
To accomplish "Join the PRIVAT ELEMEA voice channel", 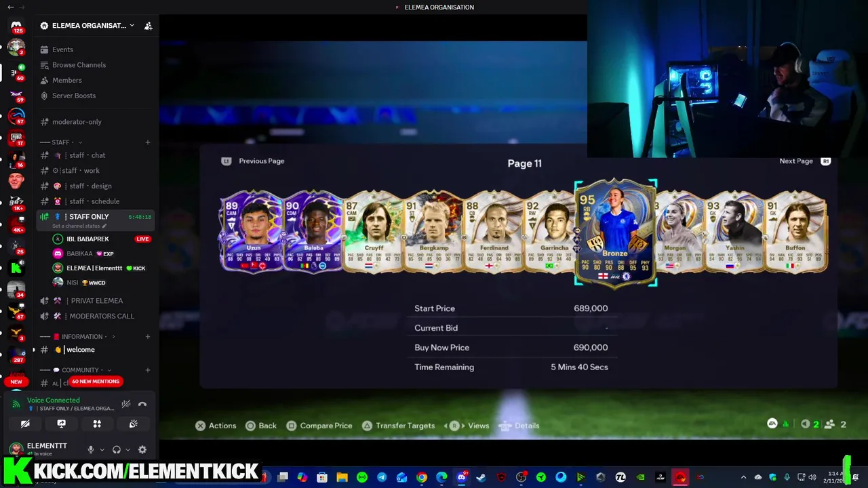I will click(95, 301).
